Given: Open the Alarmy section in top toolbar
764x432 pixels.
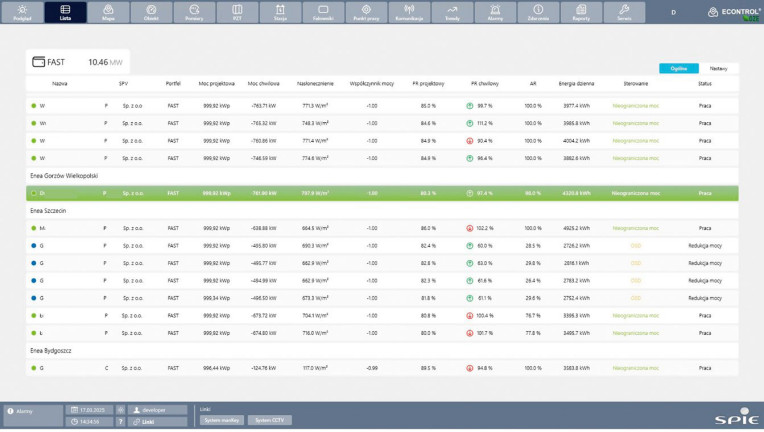Looking at the screenshot, I should pyautogui.click(x=495, y=12).
